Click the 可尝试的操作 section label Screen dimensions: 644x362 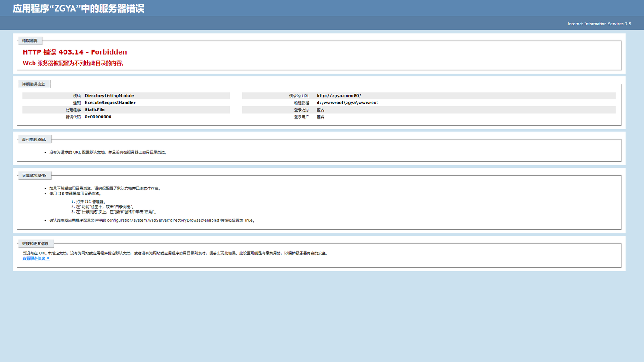34,176
